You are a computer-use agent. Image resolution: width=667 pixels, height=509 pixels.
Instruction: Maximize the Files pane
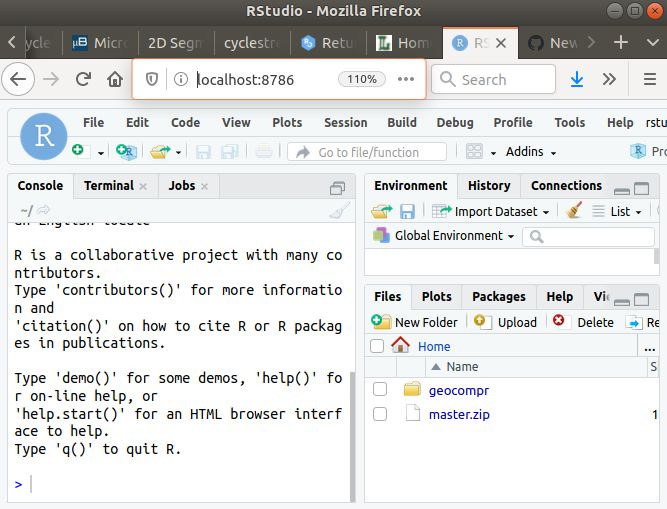pyautogui.click(x=641, y=299)
